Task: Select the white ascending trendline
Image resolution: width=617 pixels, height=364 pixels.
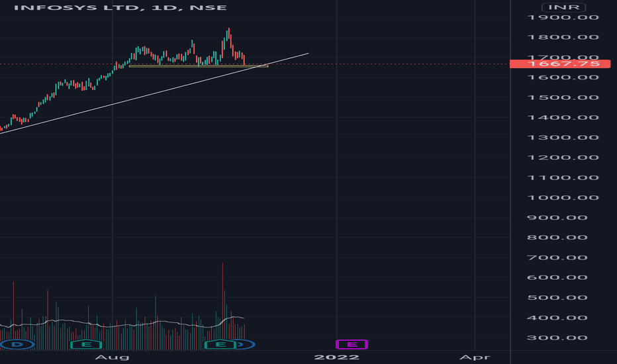Action: click(x=154, y=93)
